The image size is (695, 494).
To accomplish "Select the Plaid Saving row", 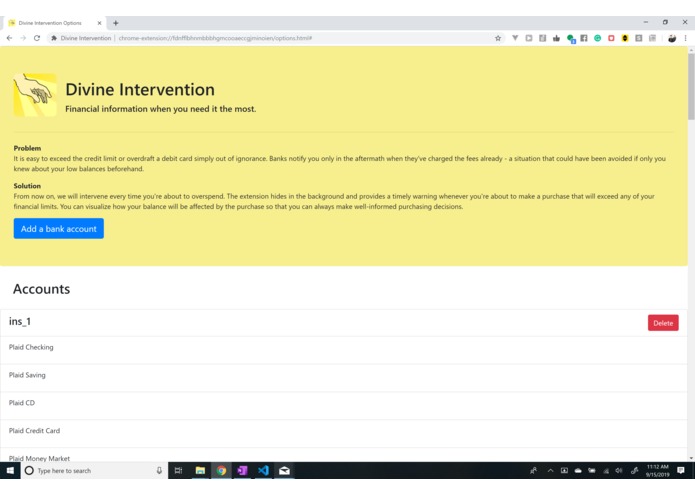I will pyautogui.click(x=344, y=378).
